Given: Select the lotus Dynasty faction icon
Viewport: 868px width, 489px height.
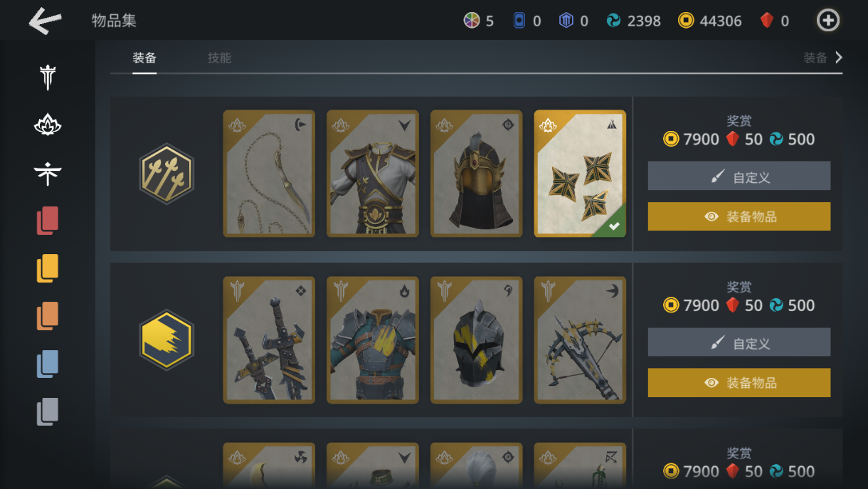Looking at the screenshot, I should pos(48,126).
